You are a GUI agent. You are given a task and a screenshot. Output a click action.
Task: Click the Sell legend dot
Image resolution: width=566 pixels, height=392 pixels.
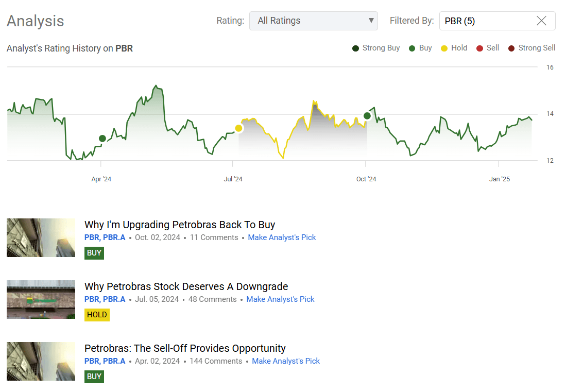pyautogui.click(x=480, y=48)
